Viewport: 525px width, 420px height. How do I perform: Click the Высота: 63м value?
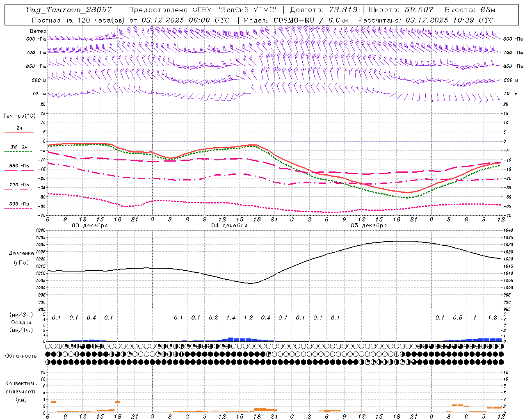coord(470,10)
